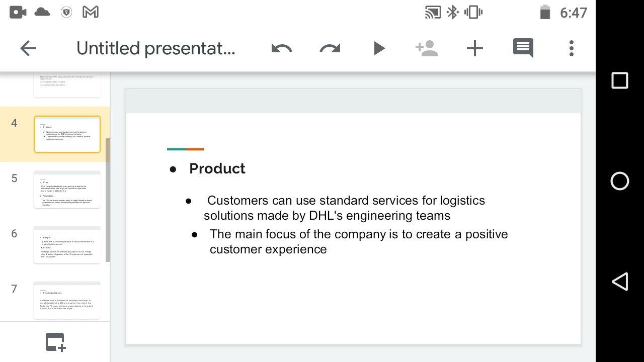This screenshot has width=644, height=362.
Task: Click the 'main focus of the company' bullet
Action: point(359,241)
